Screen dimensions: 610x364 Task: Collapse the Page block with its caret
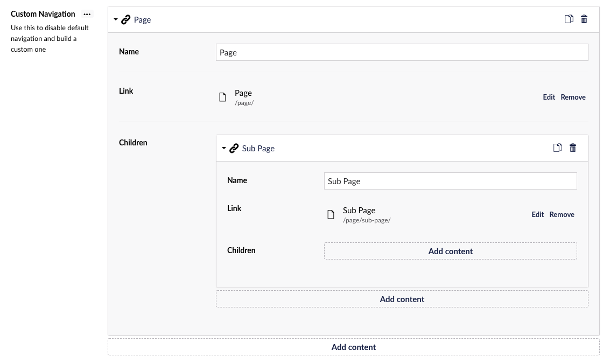pyautogui.click(x=116, y=19)
